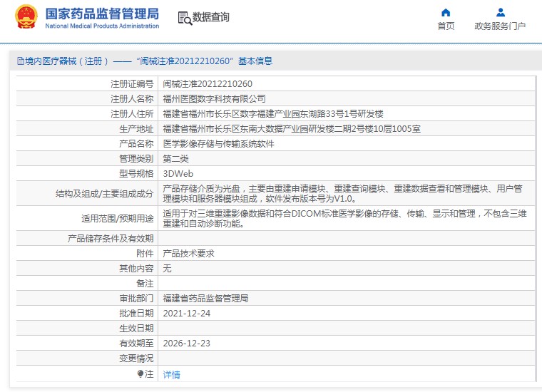Click the 审批部门 label

coord(136,299)
